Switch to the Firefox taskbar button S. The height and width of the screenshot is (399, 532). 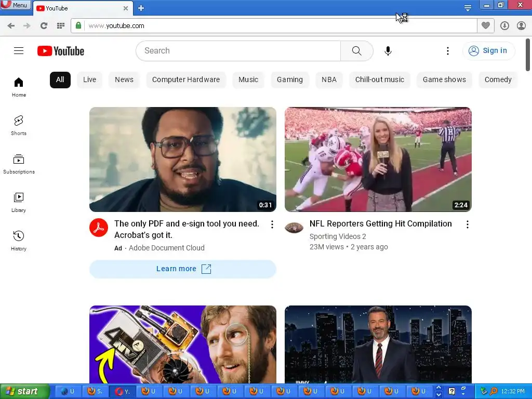[96, 392]
